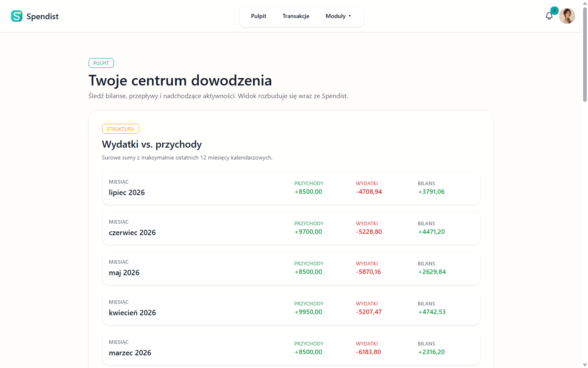Click the subtitle starting with Śledź bilanse
The height and width of the screenshot is (368, 588).
pos(218,96)
